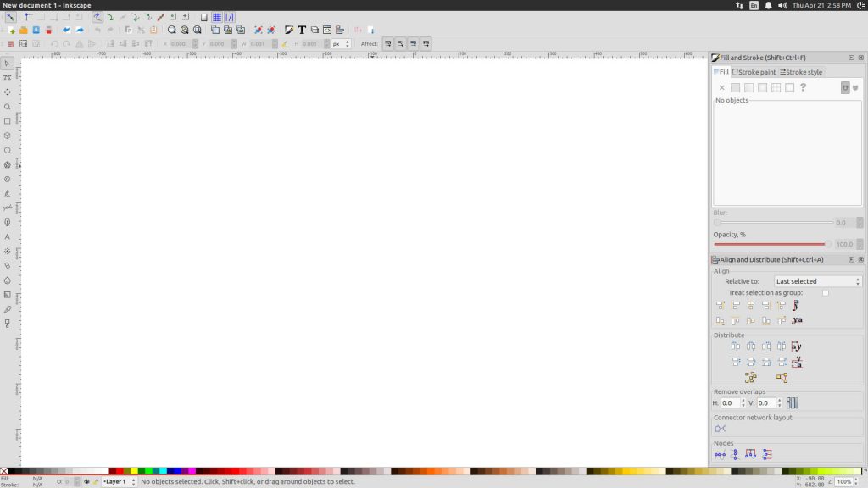This screenshot has height=488, width=868.
Task: Apply Remove overlaps
Action: (793, 402)
